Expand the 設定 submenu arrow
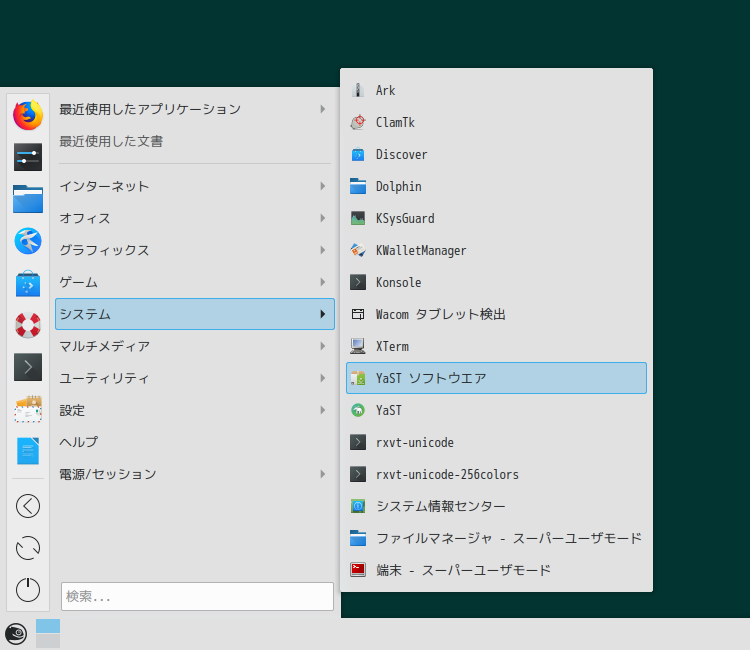This screenshot has width=750, height=650. 323,410
